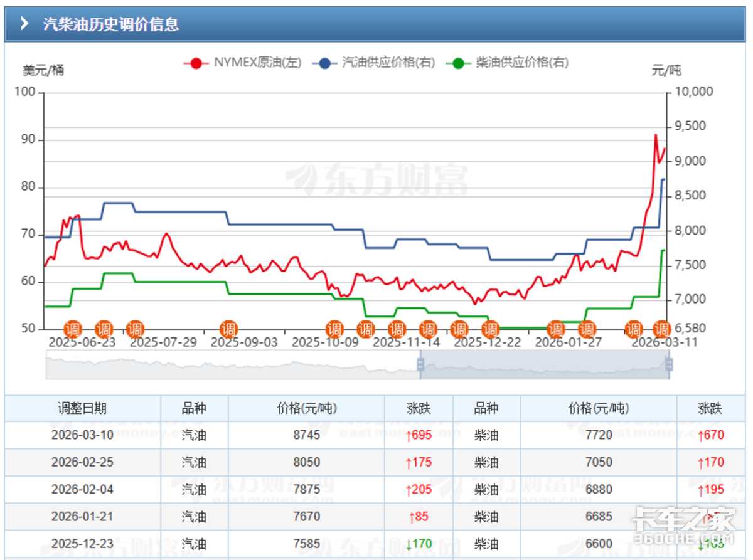Click the rightmost 调 marker near 2026-03-11

click(x=662, y=329)
